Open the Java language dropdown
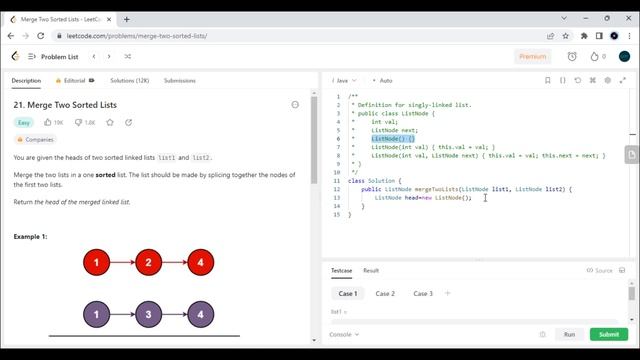The image size is (640, 360). coord(344,81)
